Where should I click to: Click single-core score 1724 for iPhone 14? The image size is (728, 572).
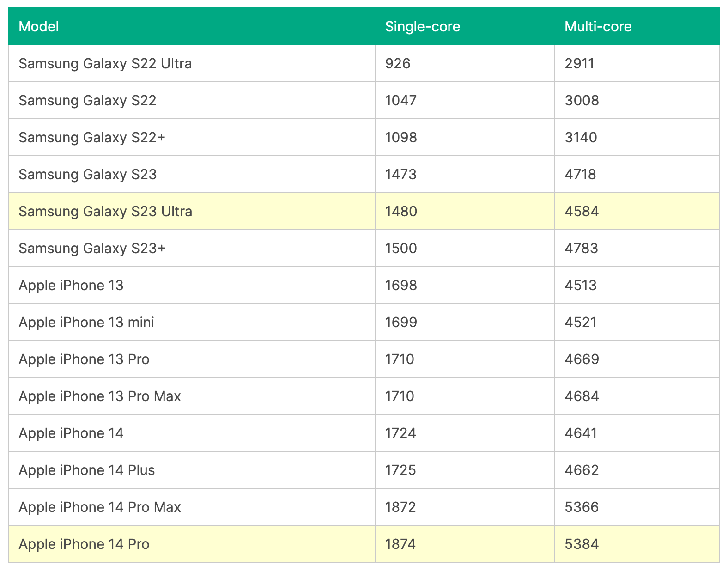pyautogui.click(x=400, y=433)
